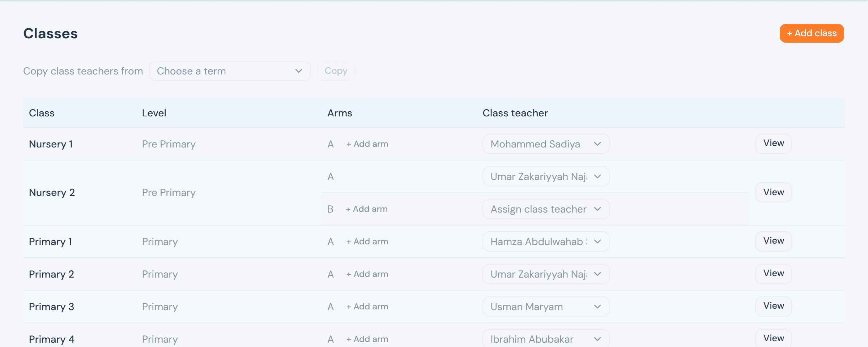View the Primary 4 class

pos(774,338)
